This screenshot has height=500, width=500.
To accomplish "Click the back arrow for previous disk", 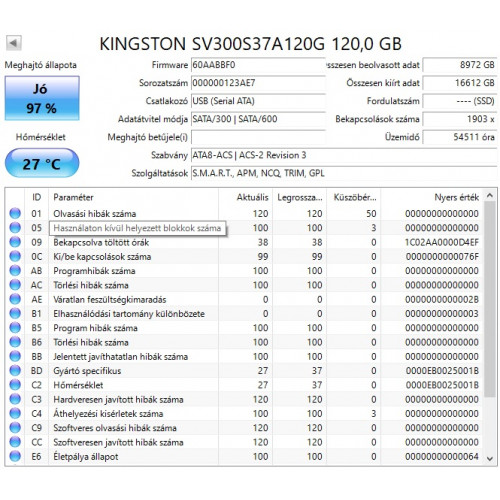I will (14, 43).
